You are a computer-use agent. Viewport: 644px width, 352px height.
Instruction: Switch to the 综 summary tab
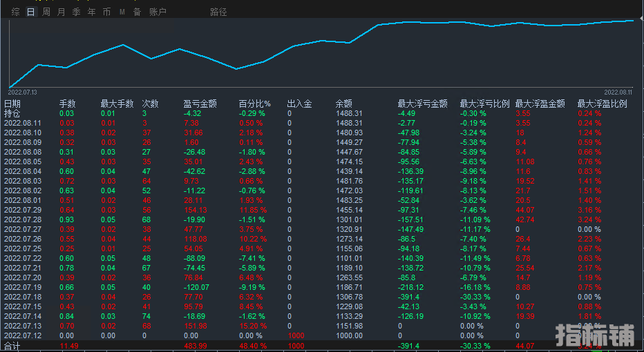pyautogui.click(x=16, y=12)
